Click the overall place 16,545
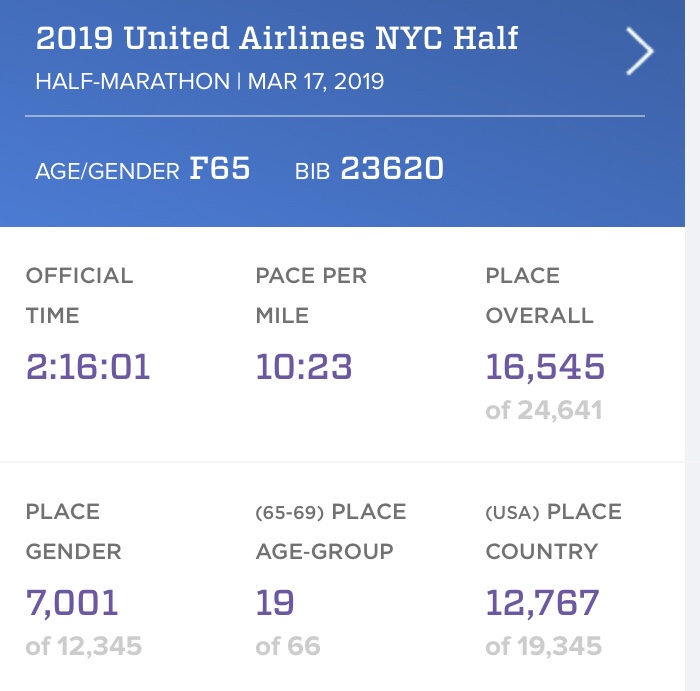700x691 pixels. point(545,367)
